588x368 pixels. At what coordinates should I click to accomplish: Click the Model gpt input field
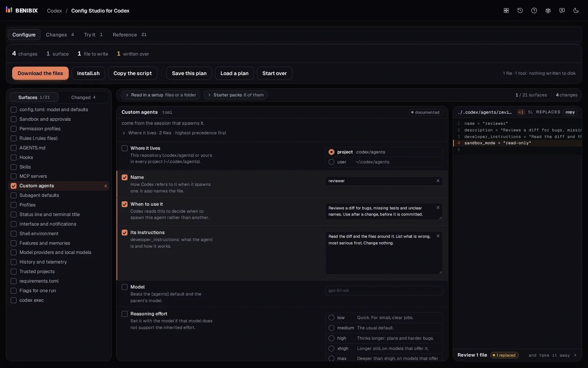click(x=384, y=290)
